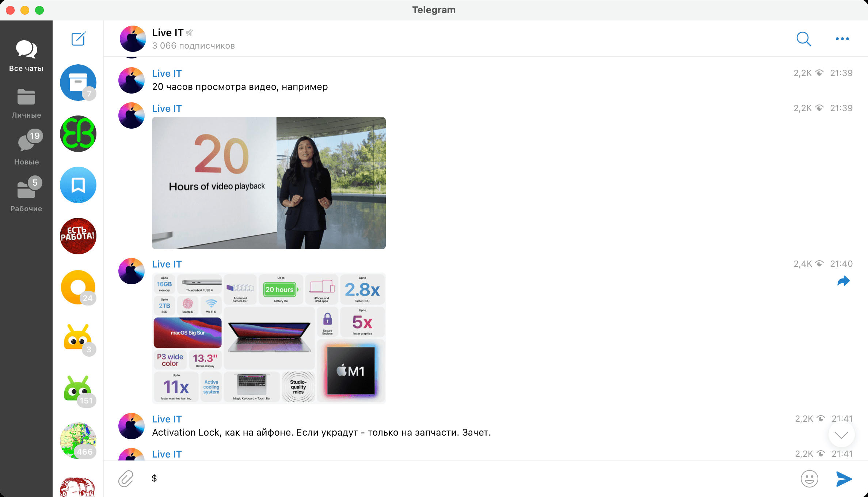Image resolution: width=868 pixels, height=497 pixels.
Task: Click 'Live IT' sender name above the 20 hours photo
Action: 167,109
